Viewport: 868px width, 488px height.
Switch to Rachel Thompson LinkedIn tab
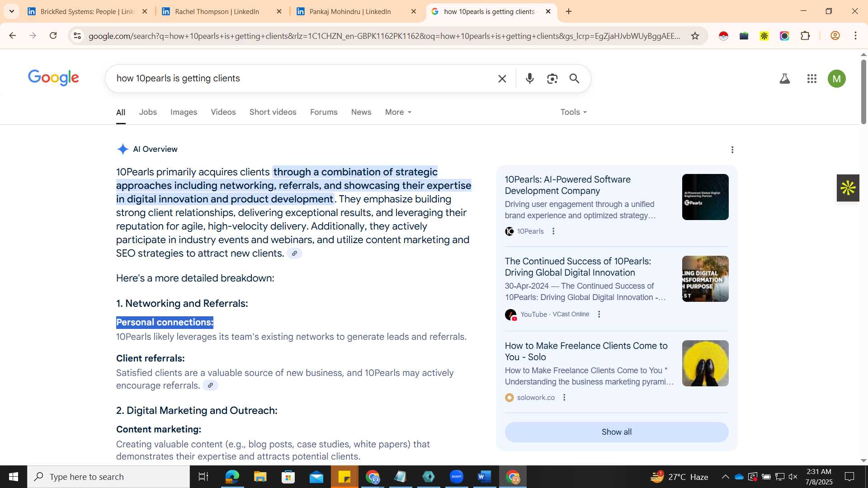click(x=222, y=11)
